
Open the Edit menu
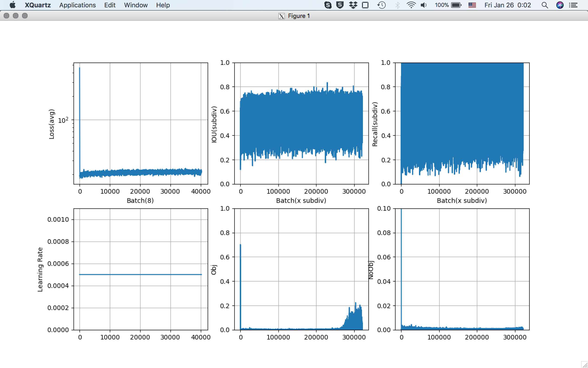point(110,5)
